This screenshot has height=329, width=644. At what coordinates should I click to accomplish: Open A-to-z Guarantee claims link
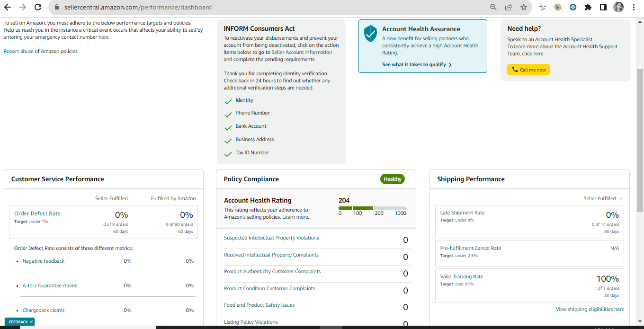(50, 286)
